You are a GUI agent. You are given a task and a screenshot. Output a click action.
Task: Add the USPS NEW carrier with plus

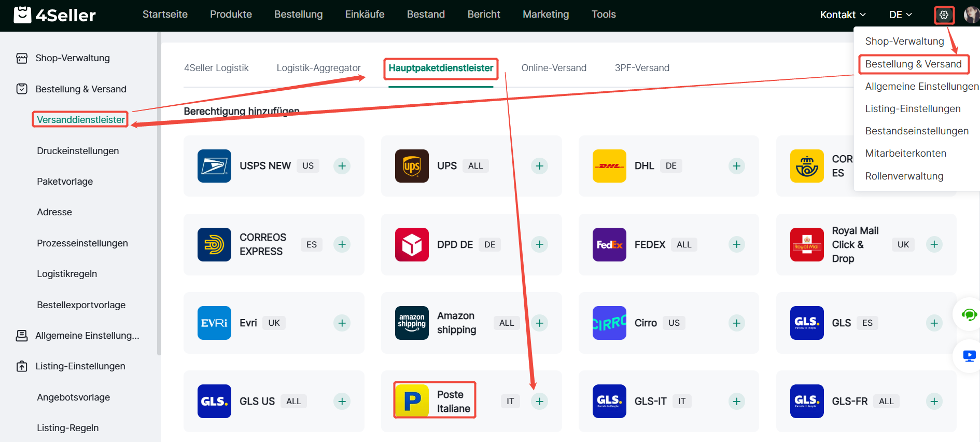click(x=342, y=166)
